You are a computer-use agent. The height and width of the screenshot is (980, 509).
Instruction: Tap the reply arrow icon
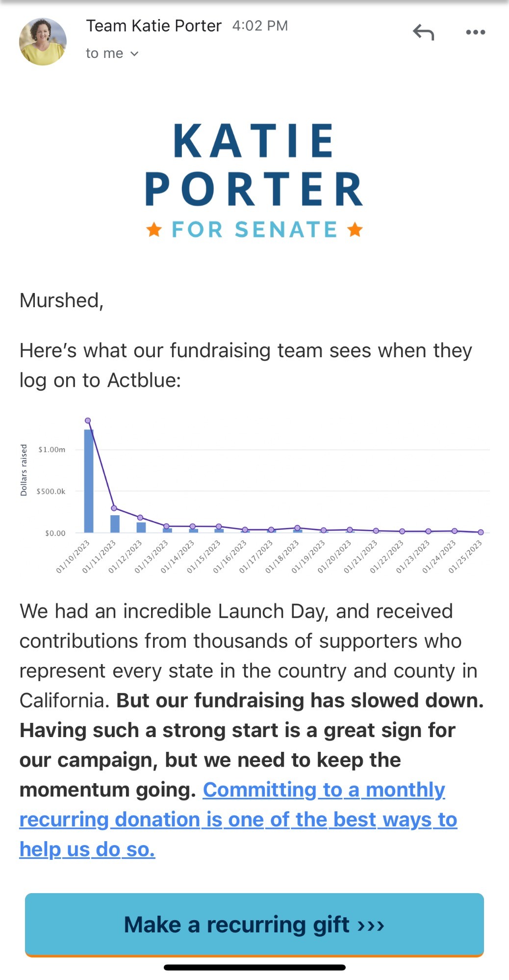[424, 32]
